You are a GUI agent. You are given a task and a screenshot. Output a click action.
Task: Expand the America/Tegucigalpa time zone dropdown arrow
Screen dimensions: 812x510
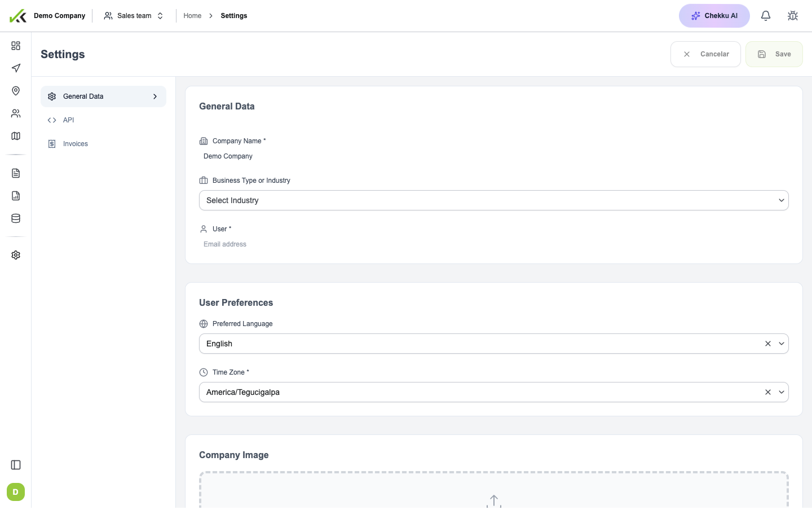(x=782, y=392)
